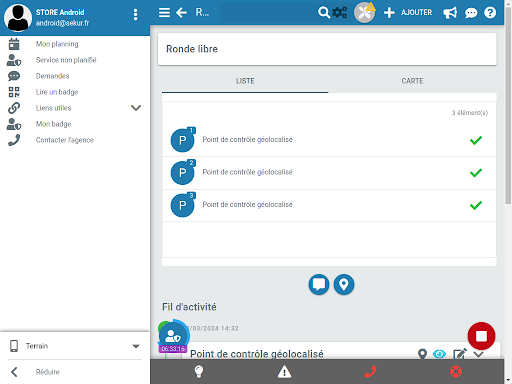Click the lightbulb icon in bottom bar
Viewport: 512px width, 384px height.
(199, 371)
